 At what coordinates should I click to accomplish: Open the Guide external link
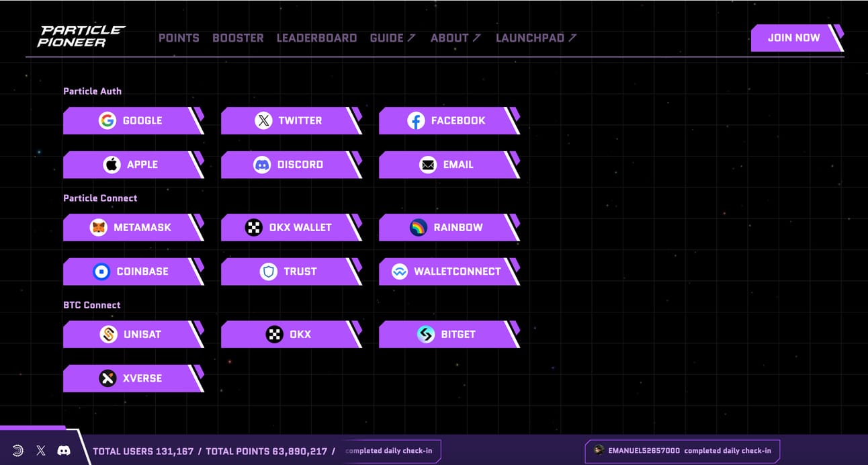393,38
